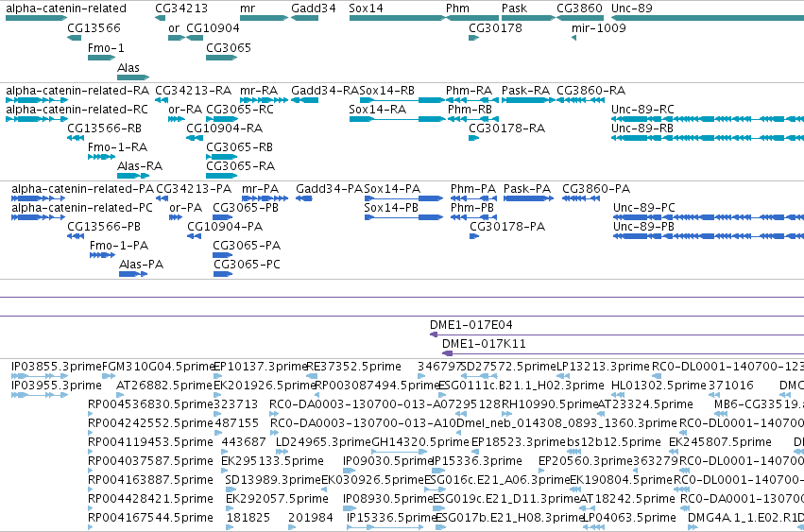Select the CG3065-RA transcript

pos(222,176)
